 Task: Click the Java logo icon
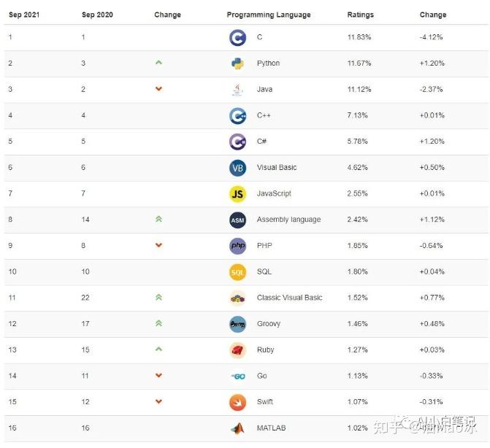coord(237,90)
